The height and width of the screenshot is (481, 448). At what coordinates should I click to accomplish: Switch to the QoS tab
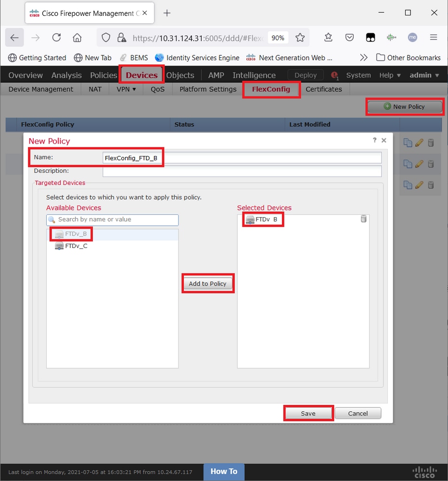[158, 89]
